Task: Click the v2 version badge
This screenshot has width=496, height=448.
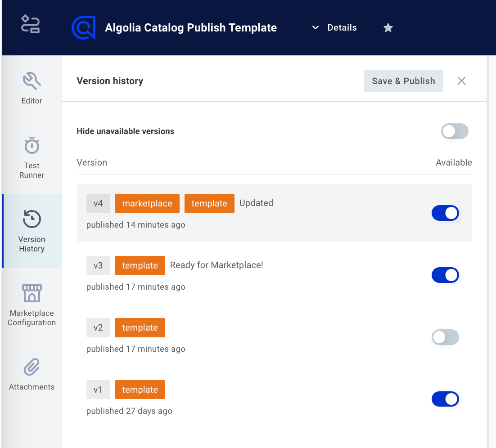Action: tap(98, 327)
